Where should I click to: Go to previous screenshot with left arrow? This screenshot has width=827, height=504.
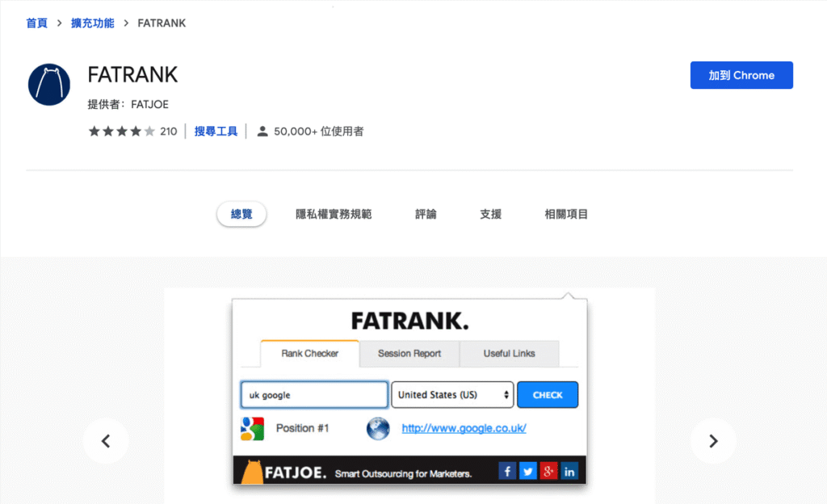[106, 441]
